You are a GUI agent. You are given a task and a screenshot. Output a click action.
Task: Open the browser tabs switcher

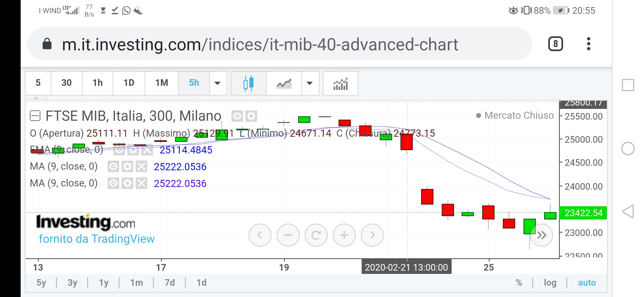click(x=556, y=44)
